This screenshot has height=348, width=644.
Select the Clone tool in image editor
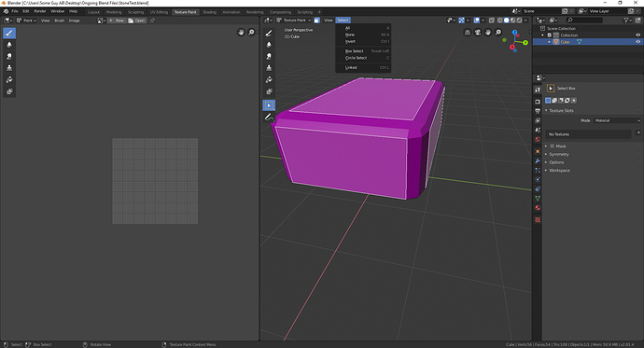tap(9, 68)
